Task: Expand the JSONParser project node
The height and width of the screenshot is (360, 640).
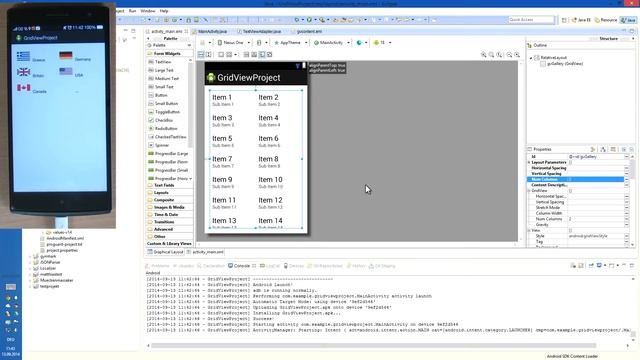Action: click(x=30, y=262)
